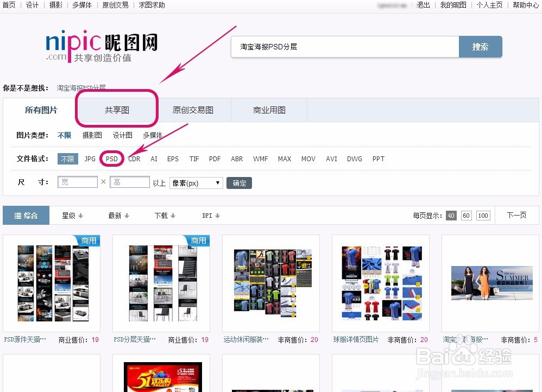Toggle the 星级 sort direction arrow

pyautogui.click(x=79, y=215)
